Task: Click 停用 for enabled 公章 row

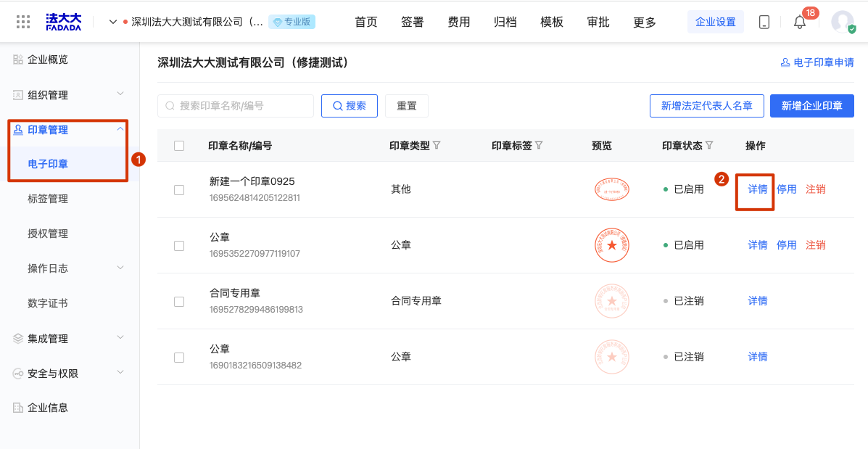Action: point(787,245)
